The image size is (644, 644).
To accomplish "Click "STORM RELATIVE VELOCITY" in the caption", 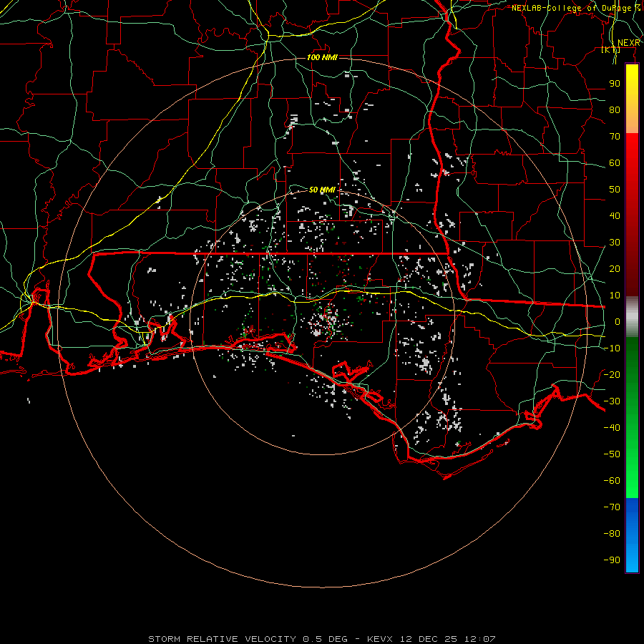I will pos(222,639).
